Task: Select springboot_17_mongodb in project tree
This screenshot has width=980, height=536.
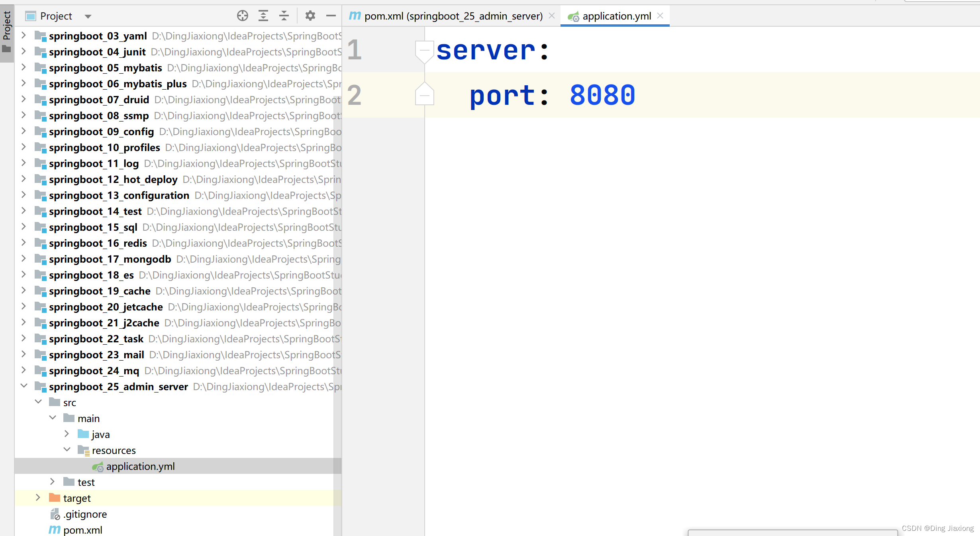Action: point(110,259)
